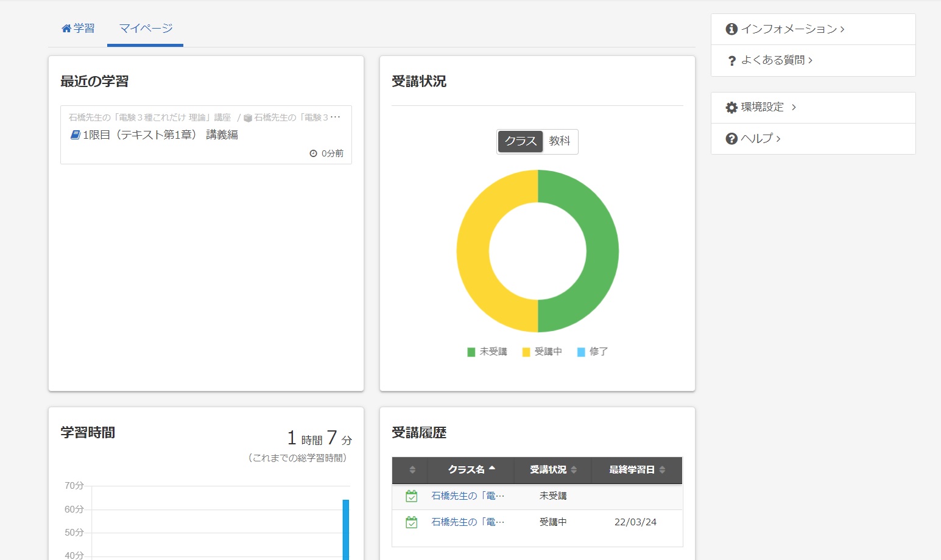Select the 教科 toggle in 受講状況

[560, 141]
